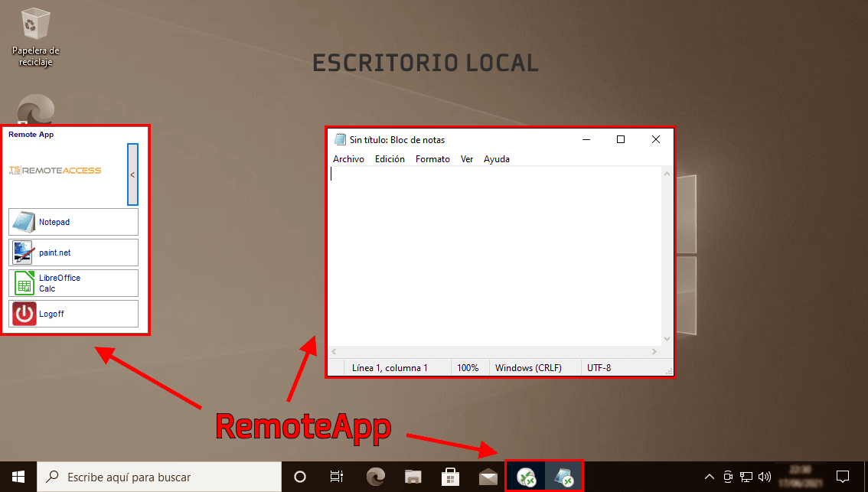This screenshot has width=868, height=492.
Task: Open Microsoft Edge from the taskbar
Action: [375, 476]
